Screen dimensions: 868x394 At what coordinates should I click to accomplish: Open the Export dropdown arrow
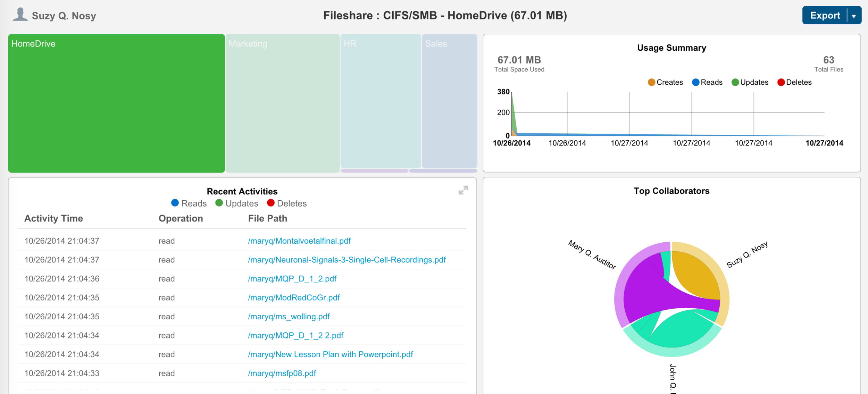[x=854, y=16]
